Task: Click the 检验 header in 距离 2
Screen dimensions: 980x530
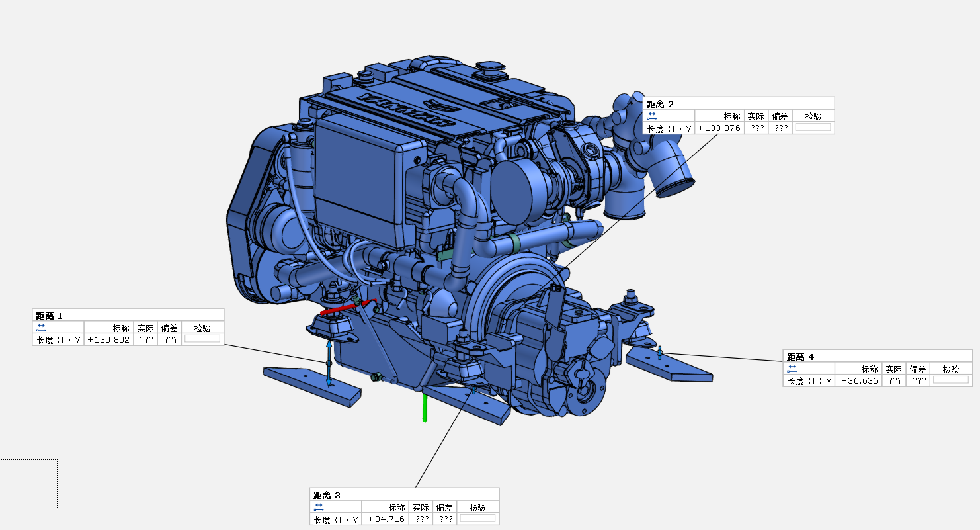Action: (813, 116)
